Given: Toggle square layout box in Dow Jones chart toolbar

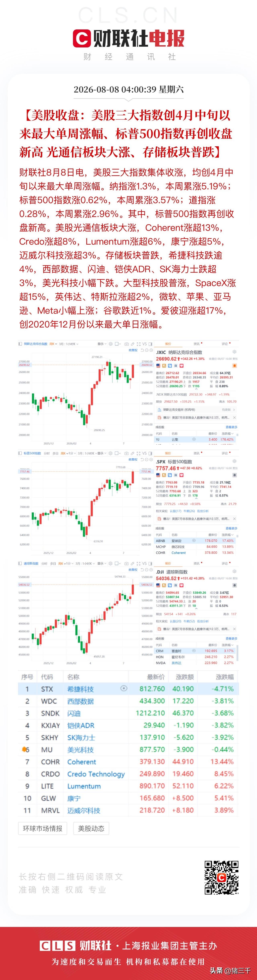Looking at the screenshot, I should pyautogui.click(x=117, y=563).
